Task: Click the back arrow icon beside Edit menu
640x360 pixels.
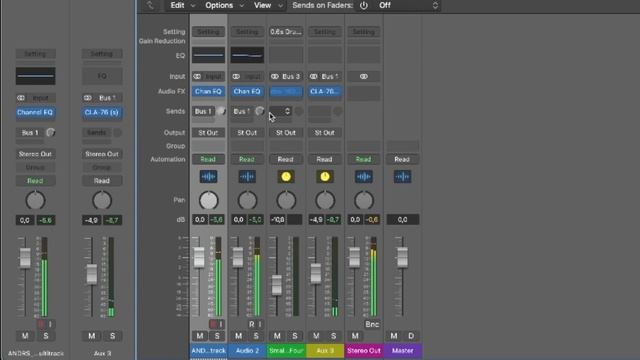Action: 150,5
